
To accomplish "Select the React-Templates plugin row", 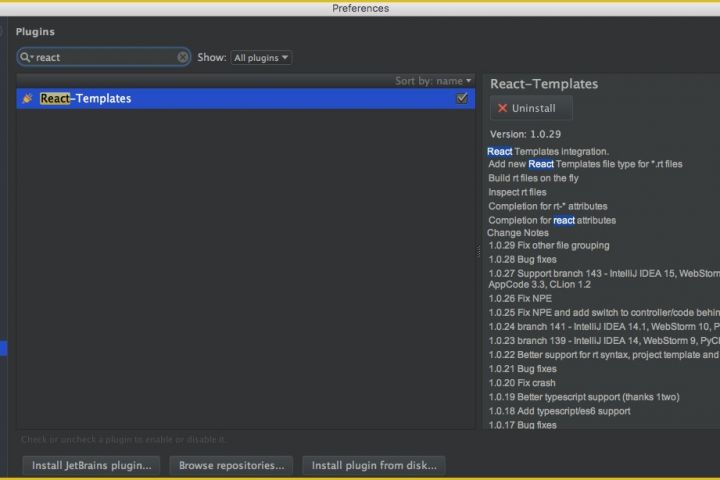I will click(246, 98).
